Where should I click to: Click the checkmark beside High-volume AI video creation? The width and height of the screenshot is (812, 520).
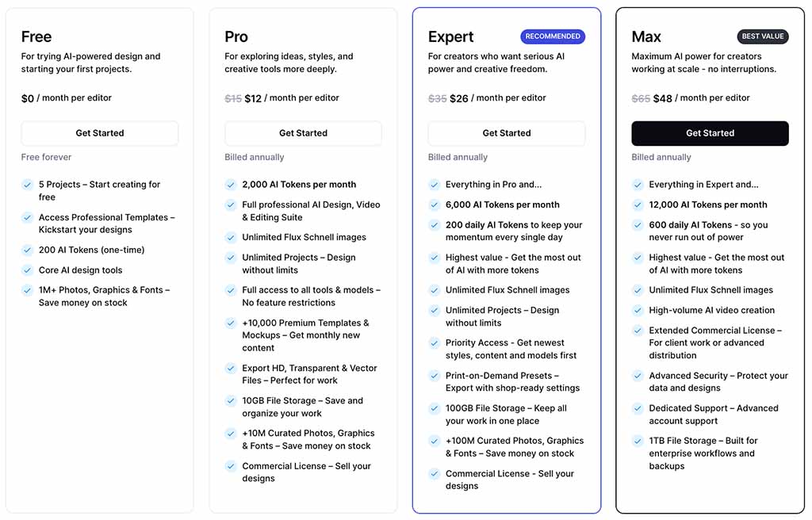pos(638,311)
